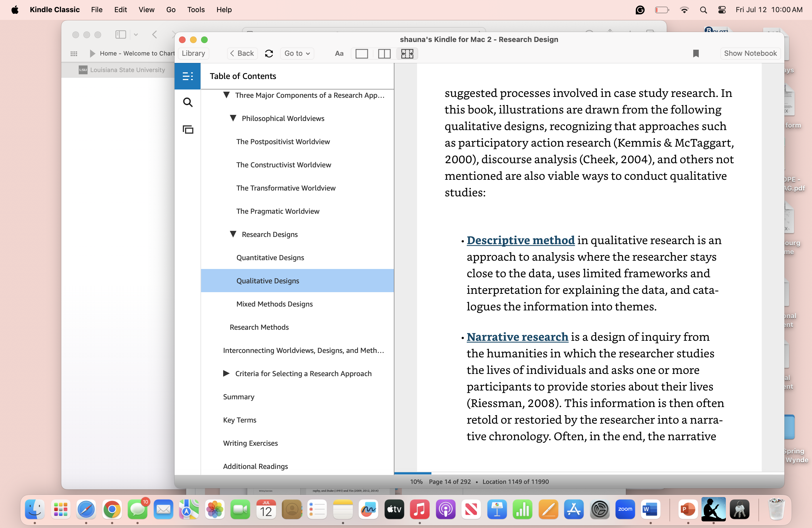Open Calendar from the Dock

click(x=266, y=509)
